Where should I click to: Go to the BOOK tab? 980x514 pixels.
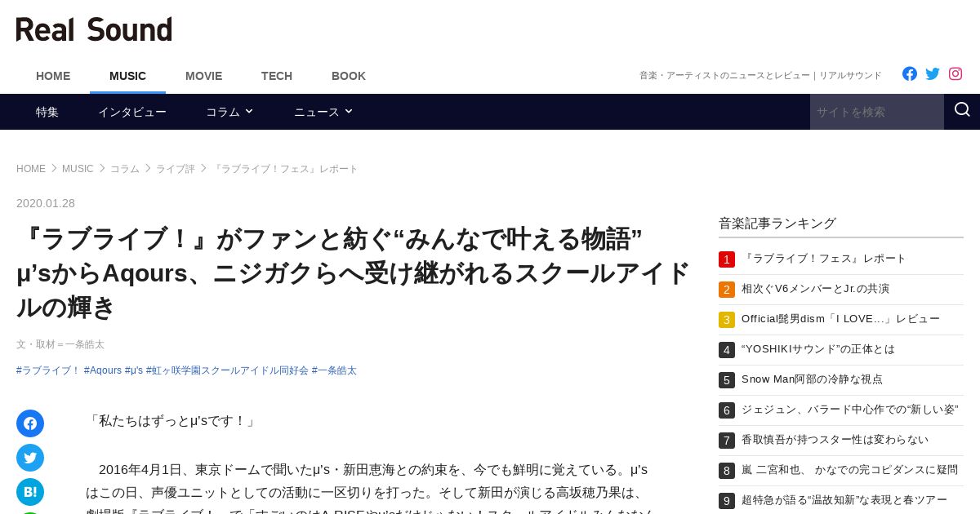coord(349,76)
